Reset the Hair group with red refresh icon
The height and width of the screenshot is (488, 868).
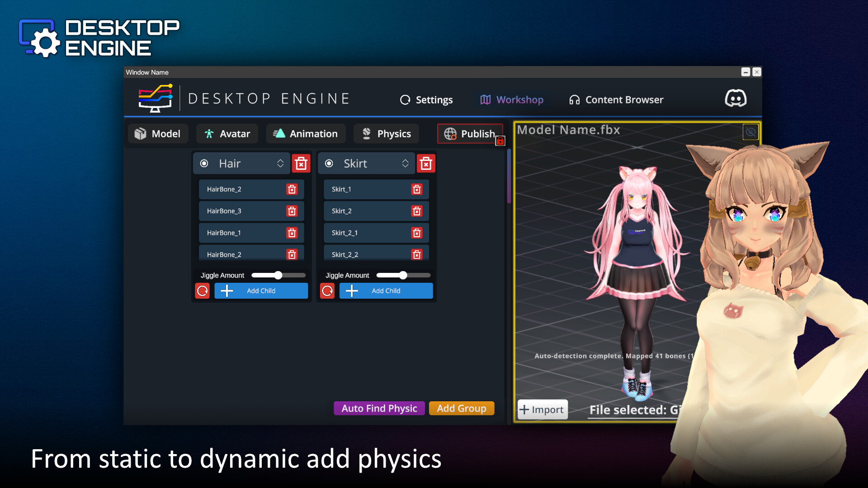click(202, 291)
